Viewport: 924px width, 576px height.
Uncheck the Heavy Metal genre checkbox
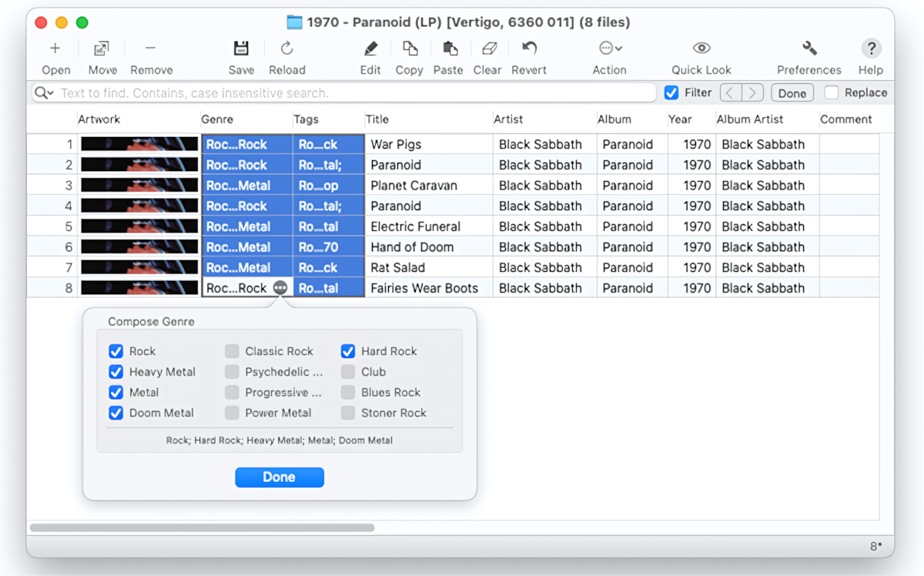115,372
